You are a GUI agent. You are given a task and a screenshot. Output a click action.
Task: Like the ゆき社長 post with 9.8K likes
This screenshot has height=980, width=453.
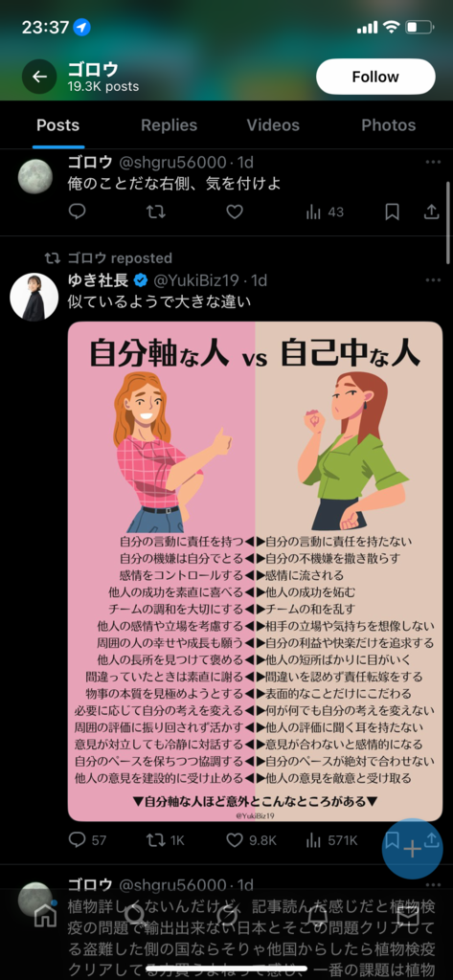point(252,840)
